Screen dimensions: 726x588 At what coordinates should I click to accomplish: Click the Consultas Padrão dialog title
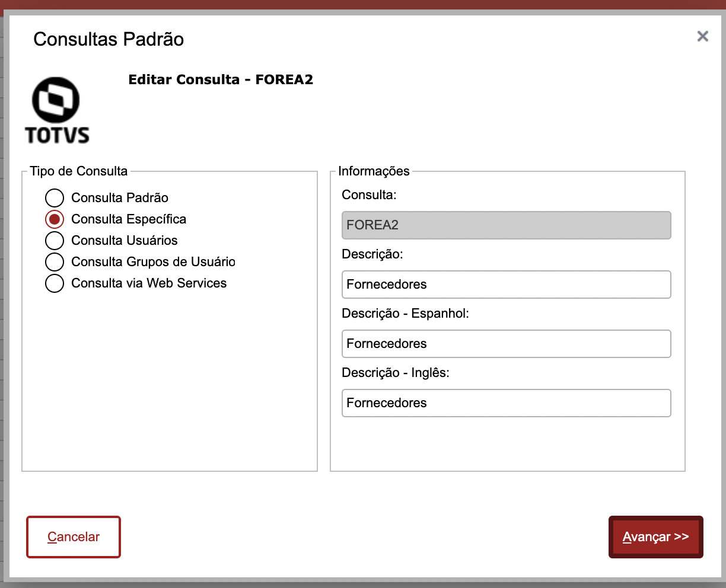(x=109, y=39)
